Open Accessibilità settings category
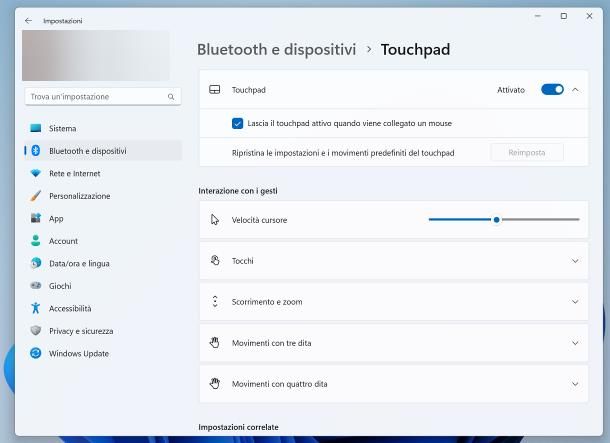Screen dimensions: 610x443 (x=103, y=308)
